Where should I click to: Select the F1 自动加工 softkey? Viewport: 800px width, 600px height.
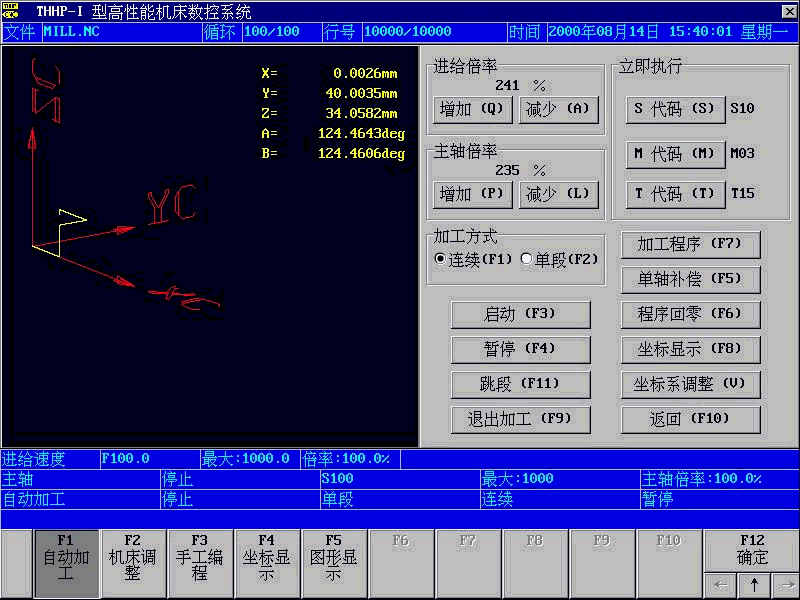pyautogui.click(x=66, y=563)
